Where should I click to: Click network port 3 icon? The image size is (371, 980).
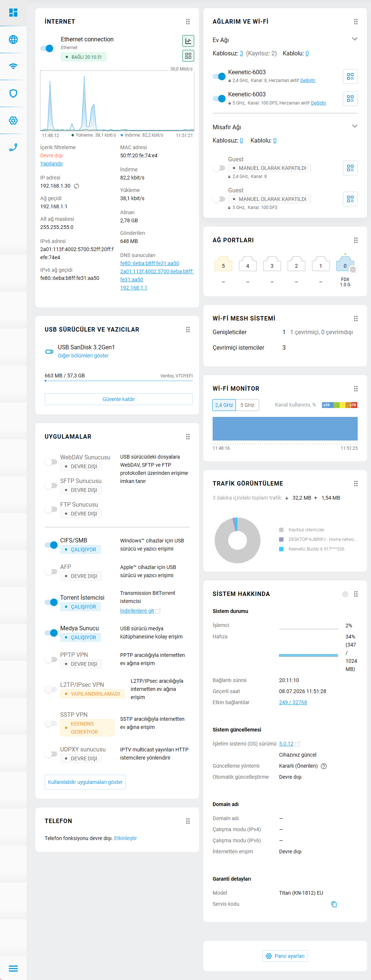(272, 264)
